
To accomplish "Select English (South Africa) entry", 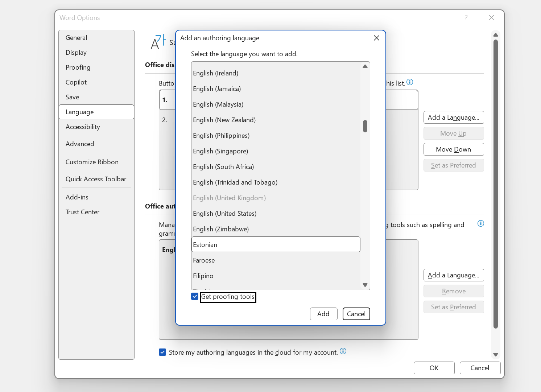I will pos(276,167).
